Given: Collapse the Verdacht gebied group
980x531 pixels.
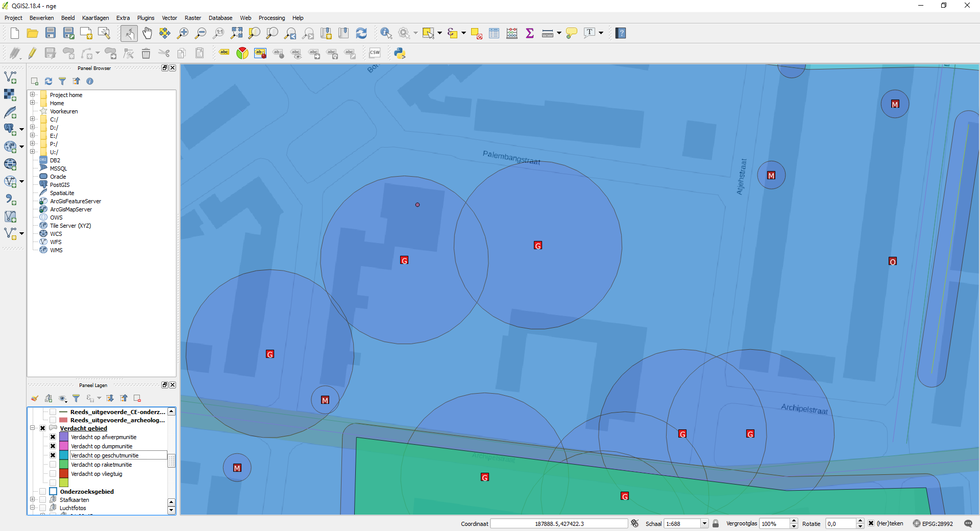Looking at the screenshot, I should click(33, 428).
